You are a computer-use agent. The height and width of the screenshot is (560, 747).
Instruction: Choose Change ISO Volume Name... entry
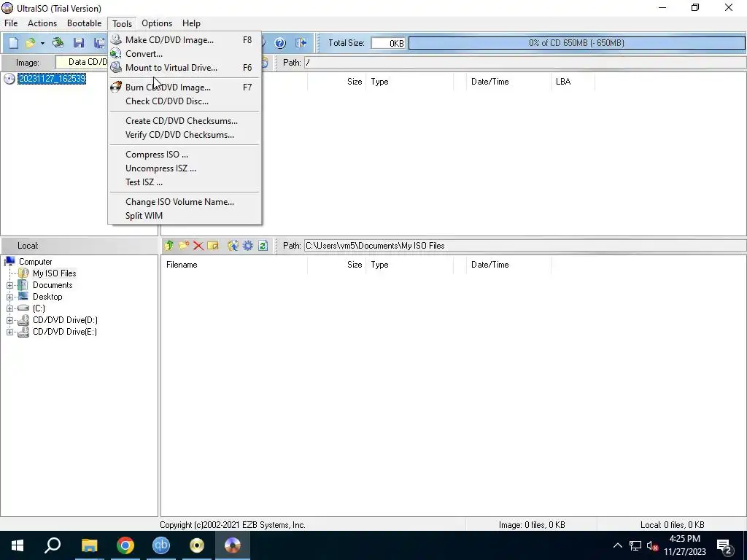coord(185,202)
